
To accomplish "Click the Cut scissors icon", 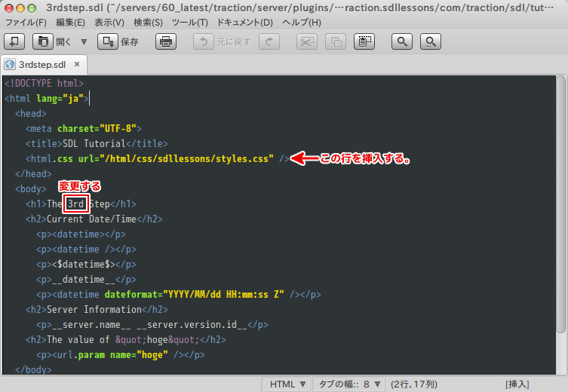I will pyautogui.click(x=307, y=41).
